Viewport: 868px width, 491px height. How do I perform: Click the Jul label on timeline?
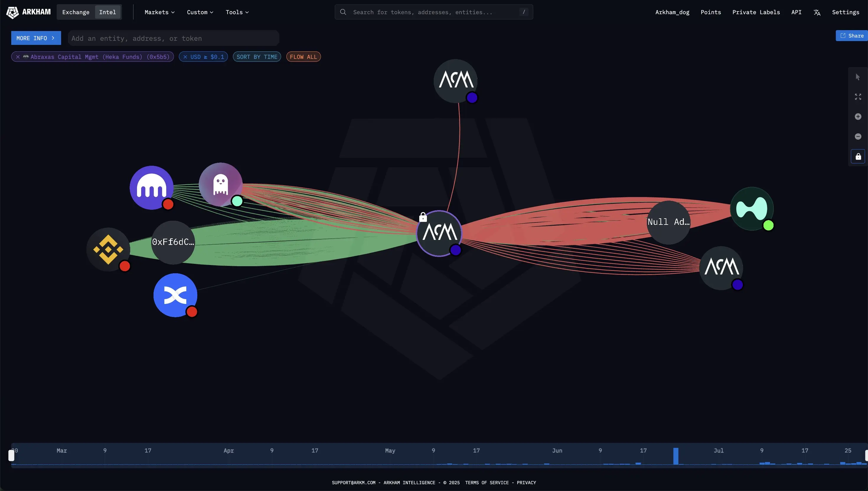718,451
